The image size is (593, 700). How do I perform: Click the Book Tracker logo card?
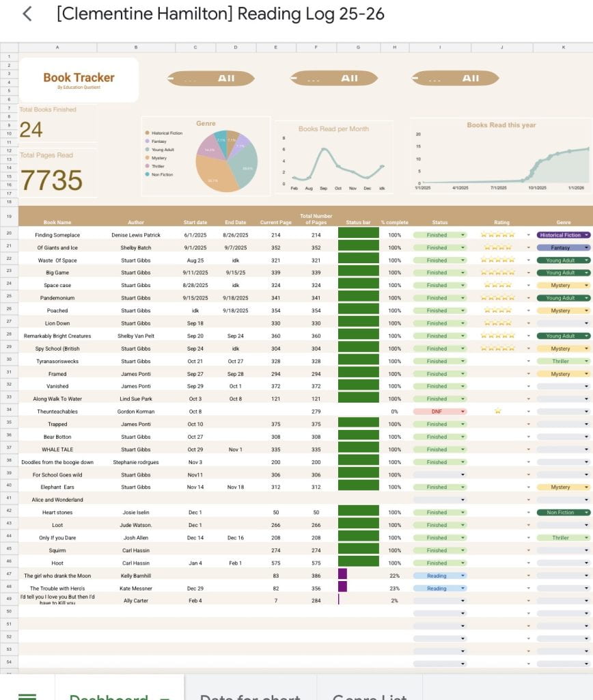pyautogui.click(x=79, y=80)
